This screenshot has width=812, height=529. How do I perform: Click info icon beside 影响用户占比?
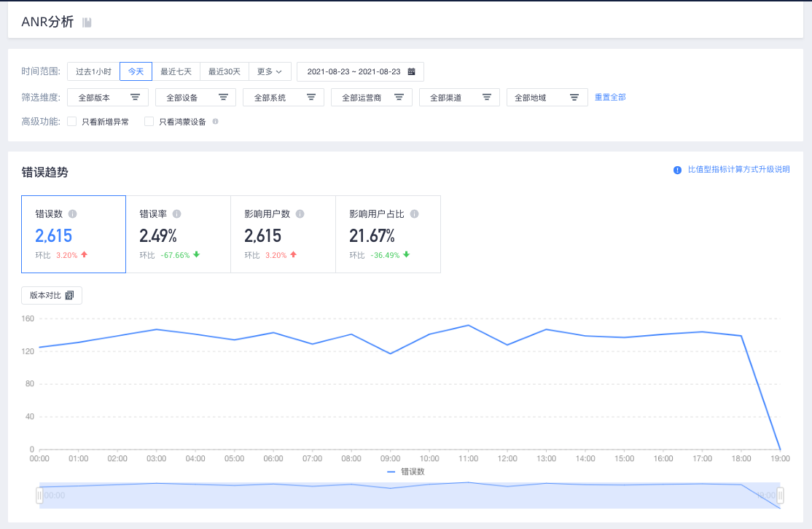point(414,213)
